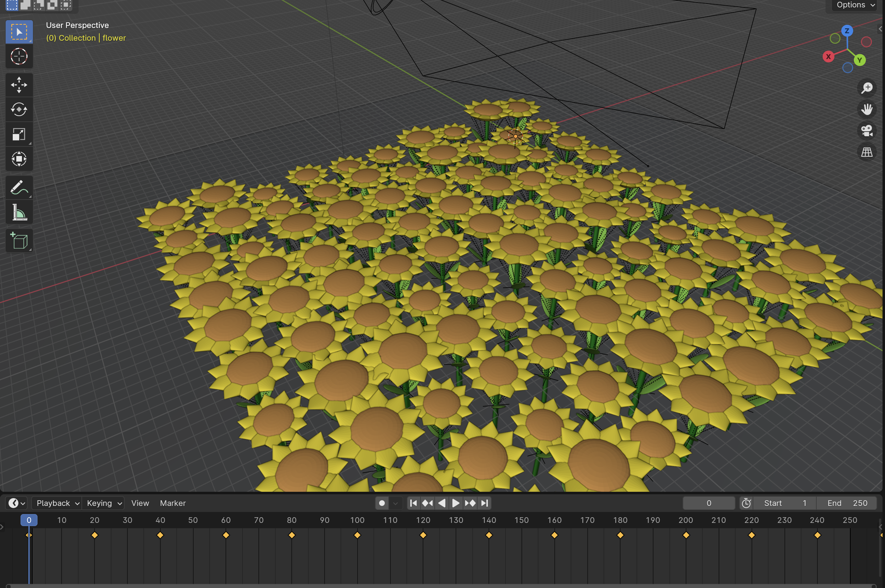Switch perspective/orthographic with grid icon
The width and height of the screenshot is (885, 588).
pyautogui.click(x=867, y=152)
